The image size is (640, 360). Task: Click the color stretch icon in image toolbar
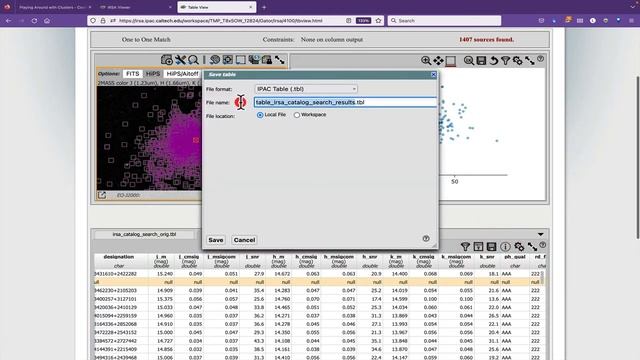214,60
